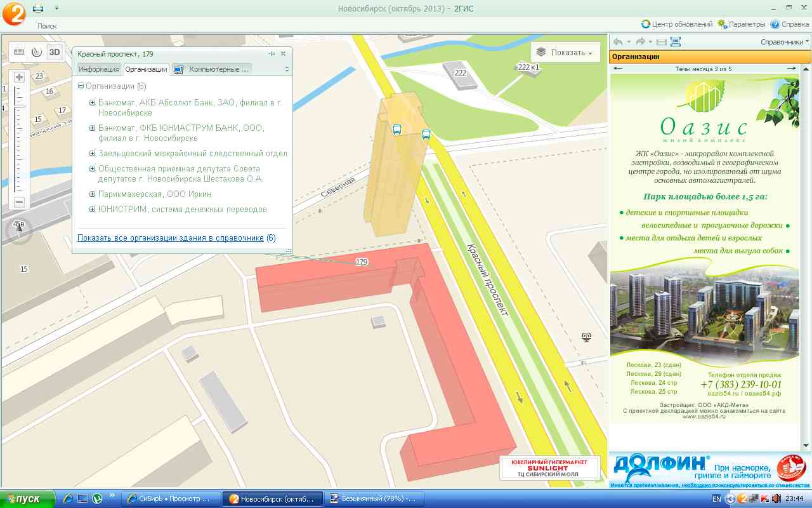Pin the Красный проспект, 179 card
Viewport: 812px width, 508px height.
272,54
